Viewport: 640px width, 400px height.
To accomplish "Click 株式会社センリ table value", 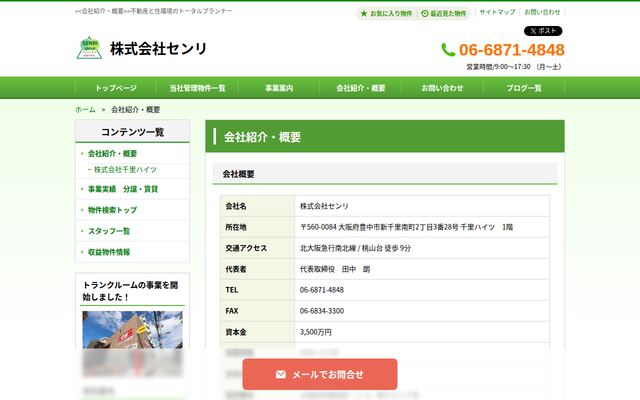I will (324, 206).
